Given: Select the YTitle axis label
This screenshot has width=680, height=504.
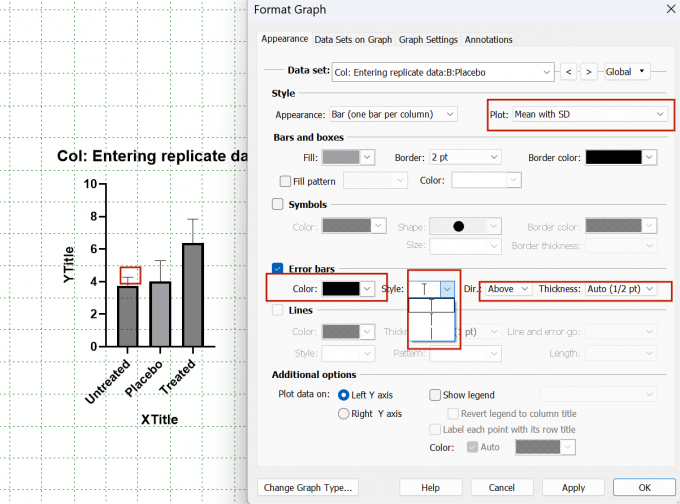Looking at the screenshot, I should click(x=69, y=265).
